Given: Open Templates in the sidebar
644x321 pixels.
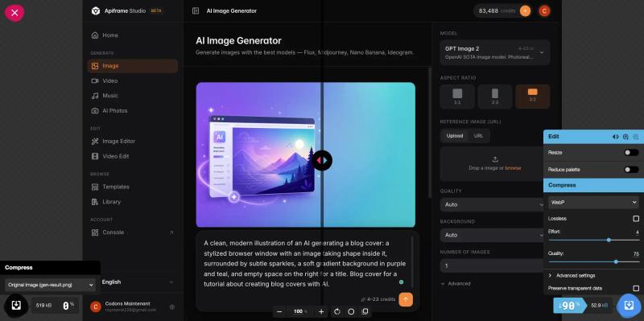Looking at the screenshot, I should tap(132, 187).
